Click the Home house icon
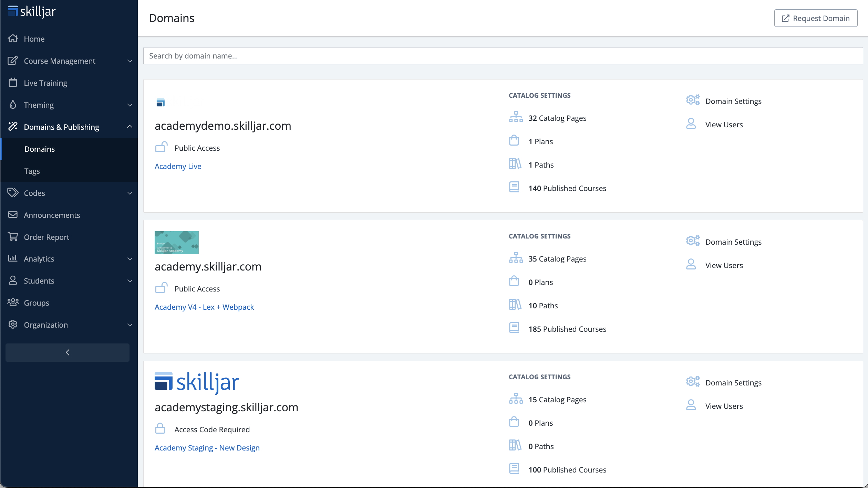 coord(13,39)
